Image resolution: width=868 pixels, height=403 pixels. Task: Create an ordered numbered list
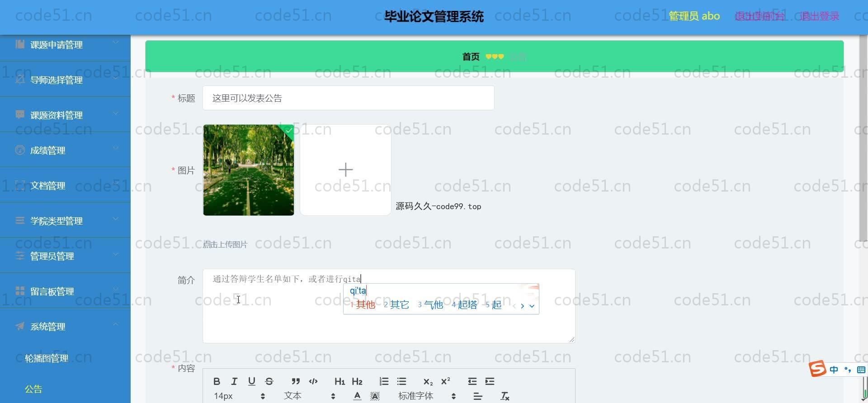click(384, 381)
